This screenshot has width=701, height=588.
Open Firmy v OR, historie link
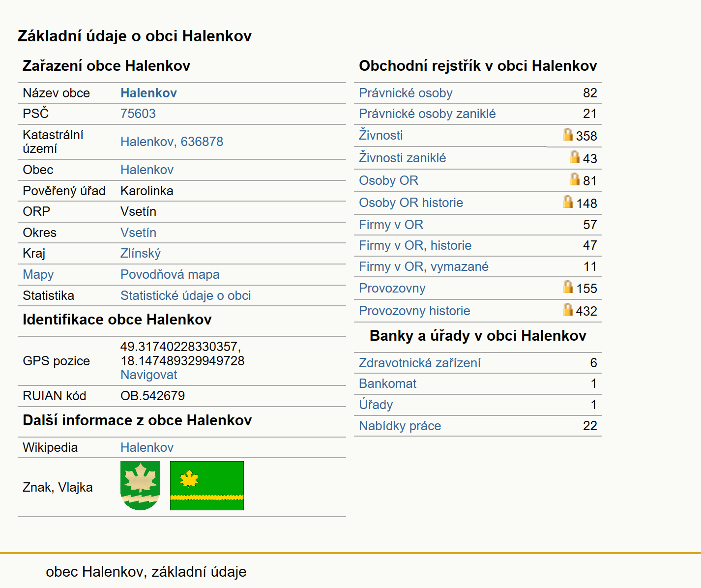[x=415, y=245]
